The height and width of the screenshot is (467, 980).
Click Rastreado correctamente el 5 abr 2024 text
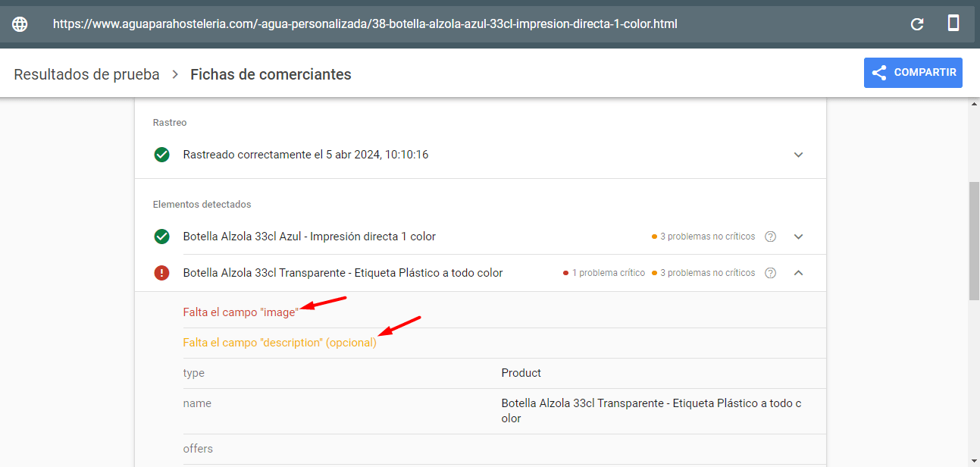305,155
